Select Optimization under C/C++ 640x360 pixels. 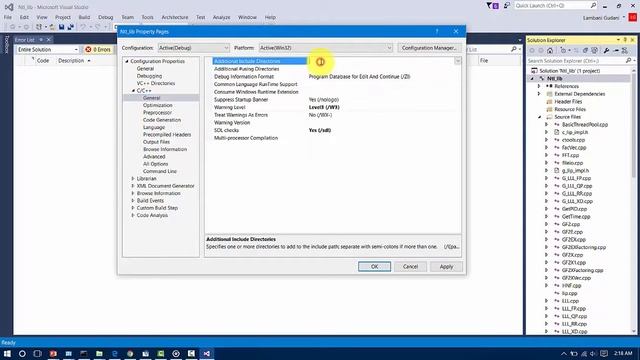[158, 105]
